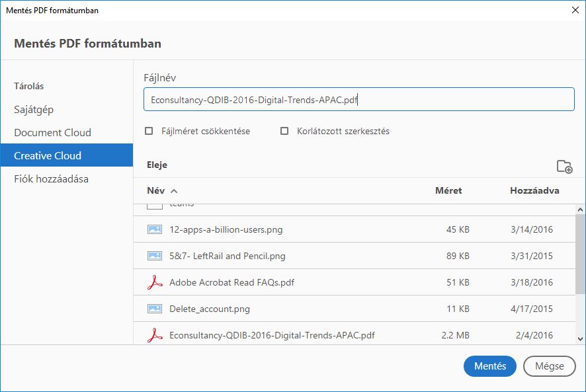
Task: Open Fiók hozzáadása option
Action: point(51,178)
